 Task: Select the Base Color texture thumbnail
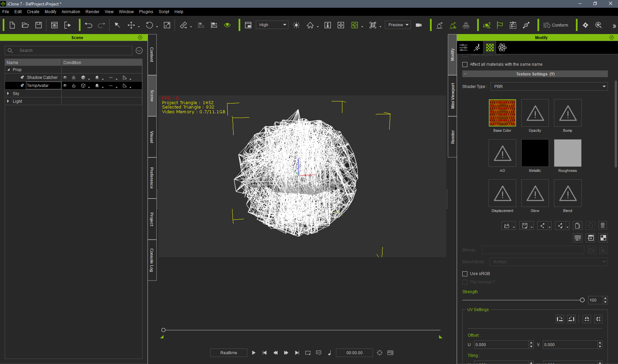[502, 113]
